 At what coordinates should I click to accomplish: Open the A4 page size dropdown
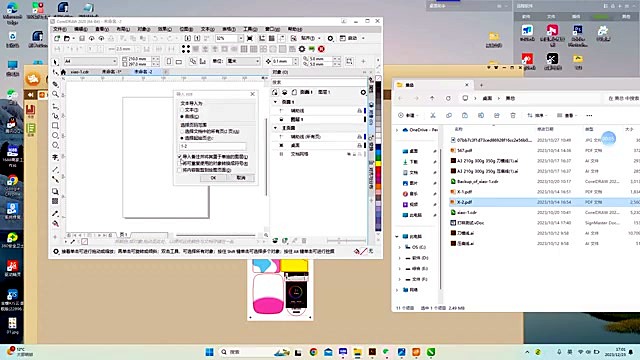[114, 62]
